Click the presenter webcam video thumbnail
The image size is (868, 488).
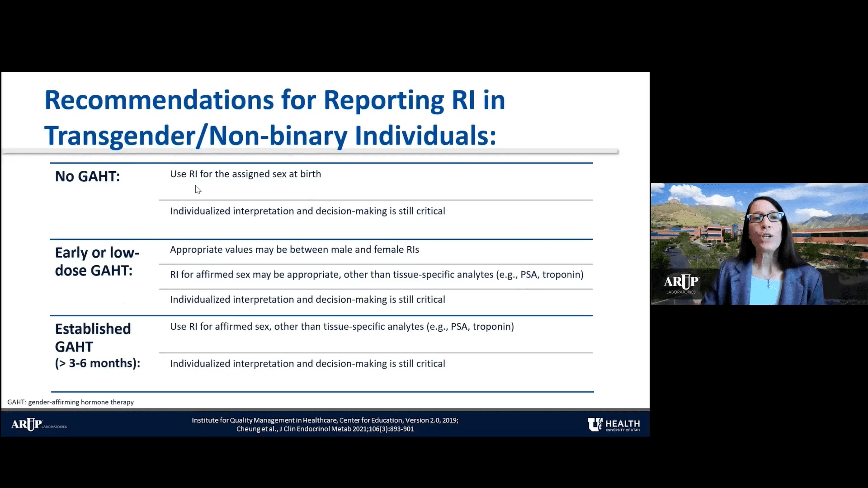tap(759, 244)
